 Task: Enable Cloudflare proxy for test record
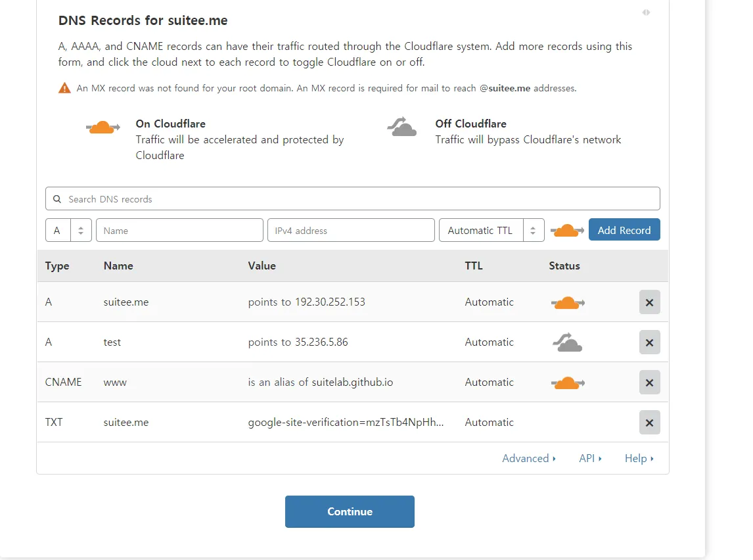point(567,342)
